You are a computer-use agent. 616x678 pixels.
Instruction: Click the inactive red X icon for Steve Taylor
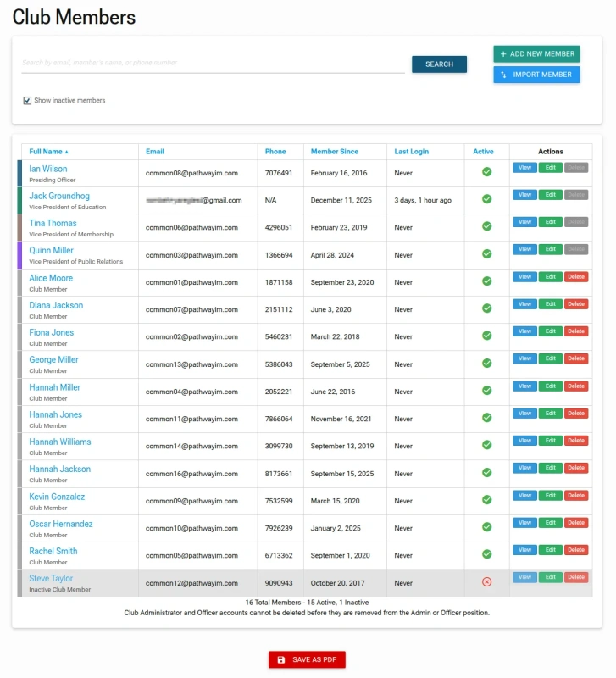486,582
